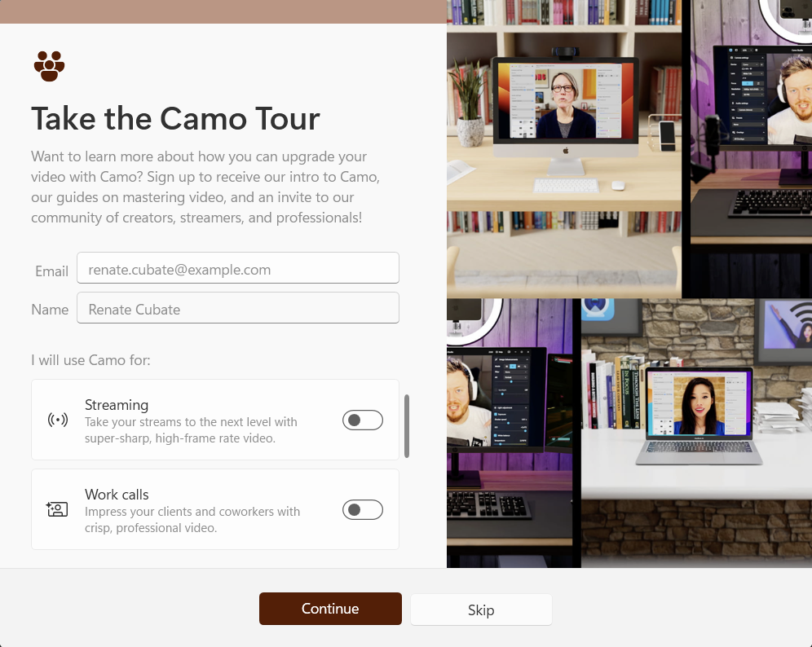Click the bottom-left streamer with headset image
Viewport: 812px width, 647px height.
coord(510,433)
